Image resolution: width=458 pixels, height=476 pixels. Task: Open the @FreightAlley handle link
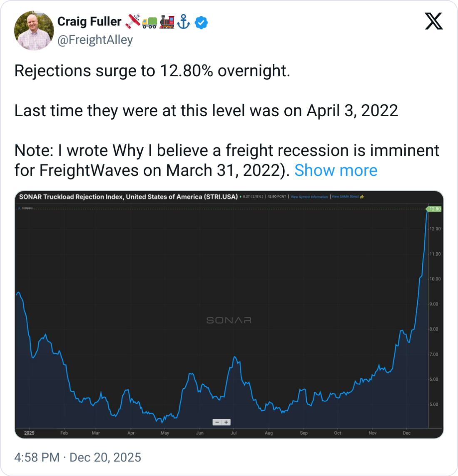95,40
